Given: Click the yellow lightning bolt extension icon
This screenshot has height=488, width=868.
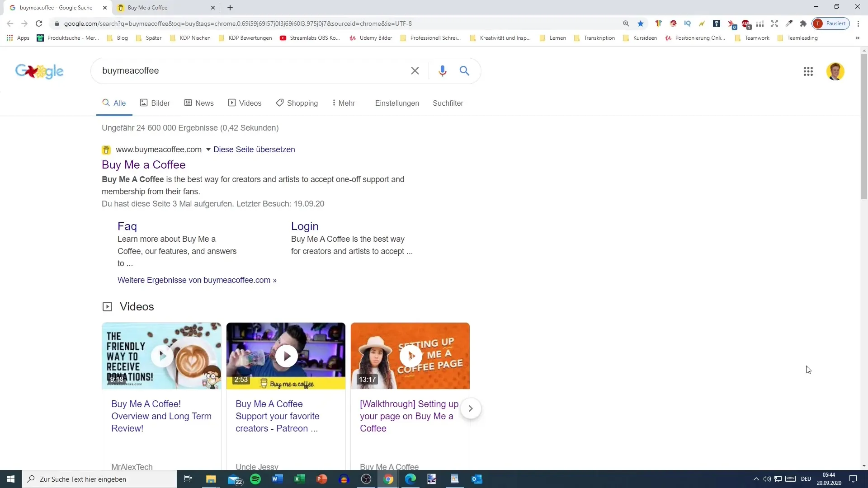Looking at the screenshot, I should click(x=702, y=23).
